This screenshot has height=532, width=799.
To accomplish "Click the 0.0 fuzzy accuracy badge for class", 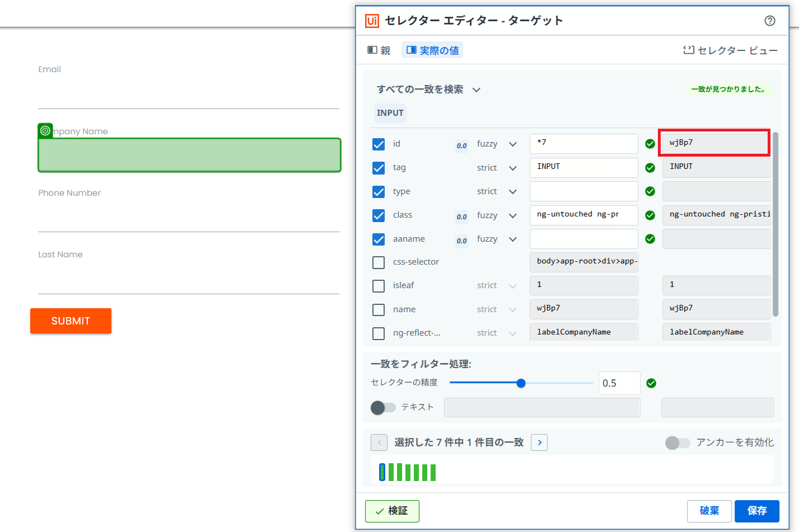I will click(x=461, y=216).
